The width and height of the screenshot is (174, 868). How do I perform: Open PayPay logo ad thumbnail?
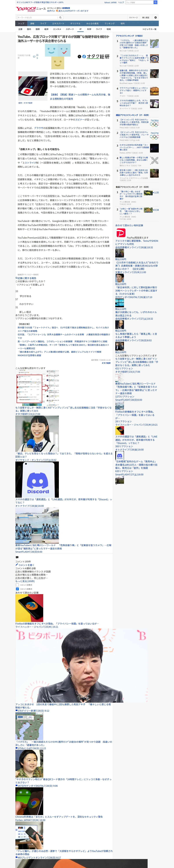121,232
